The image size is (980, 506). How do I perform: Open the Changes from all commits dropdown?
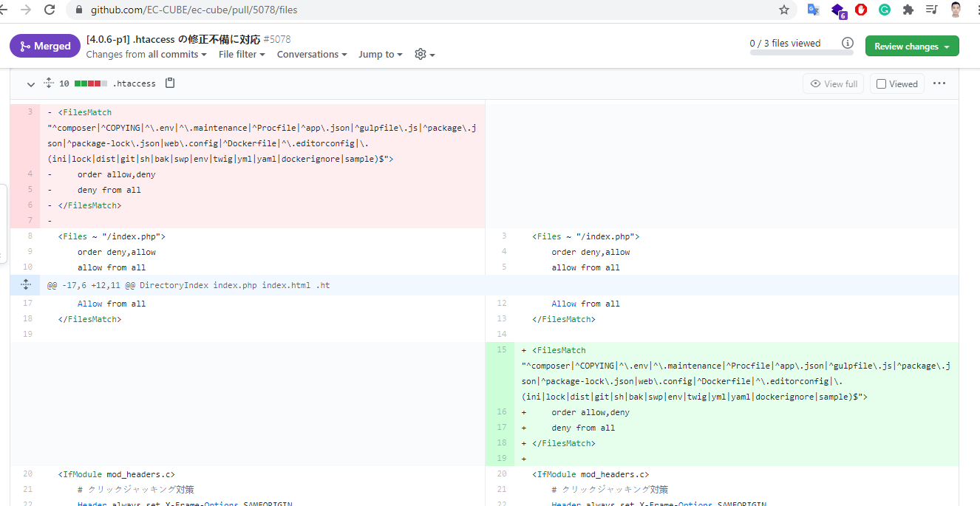(146, 55)
